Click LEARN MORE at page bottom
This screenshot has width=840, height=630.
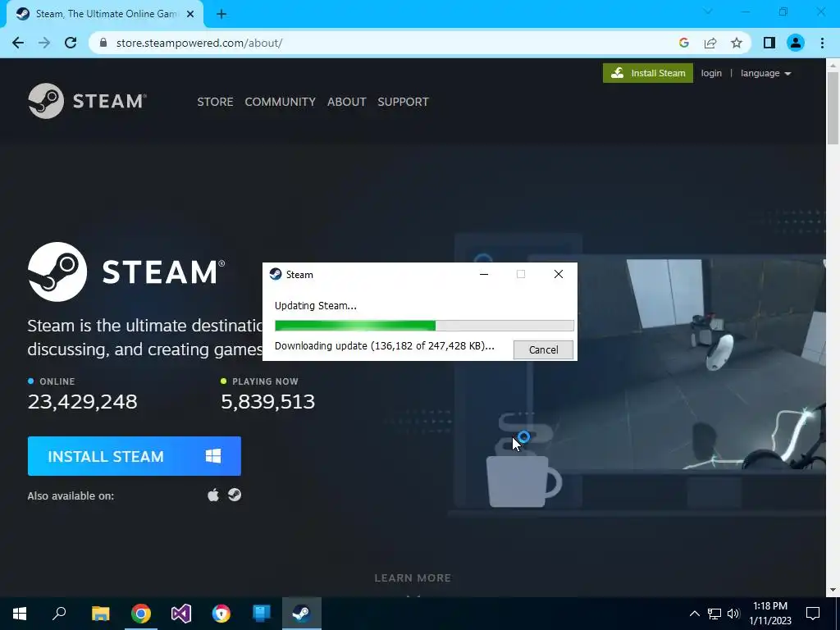[413, 578]
